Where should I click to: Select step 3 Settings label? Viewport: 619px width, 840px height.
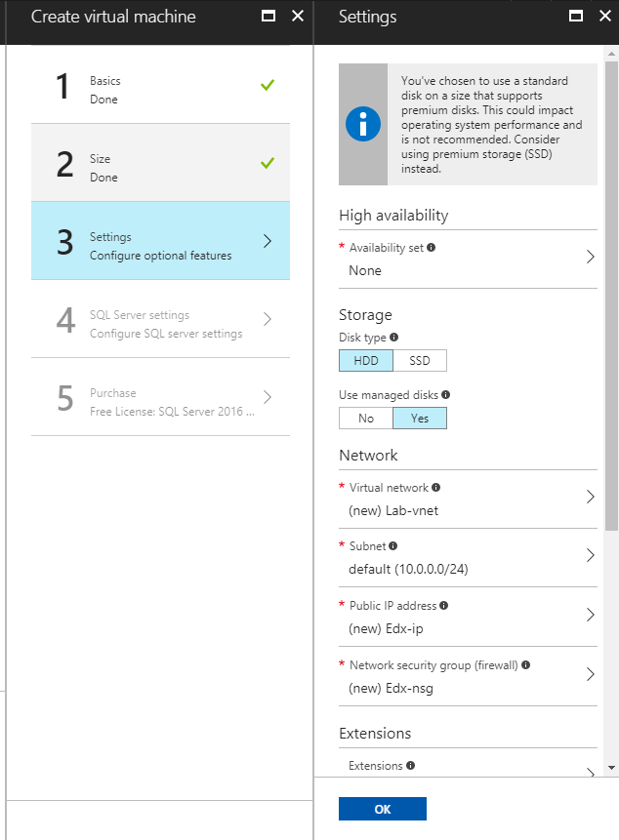coord(110,237)
